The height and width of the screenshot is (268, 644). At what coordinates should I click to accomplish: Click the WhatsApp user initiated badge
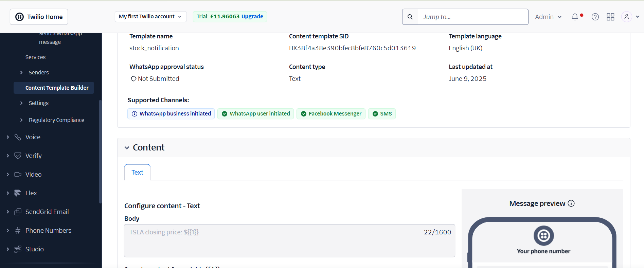(x=255, y=114)
